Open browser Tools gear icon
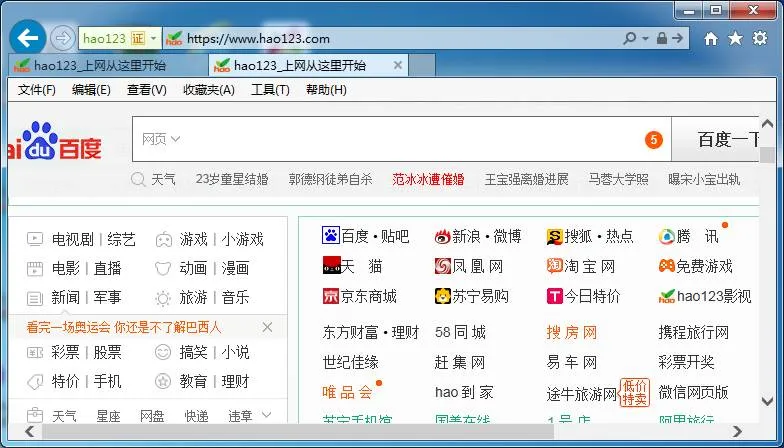The width and height of the screenshot is (784, 448). click(760, 38)
